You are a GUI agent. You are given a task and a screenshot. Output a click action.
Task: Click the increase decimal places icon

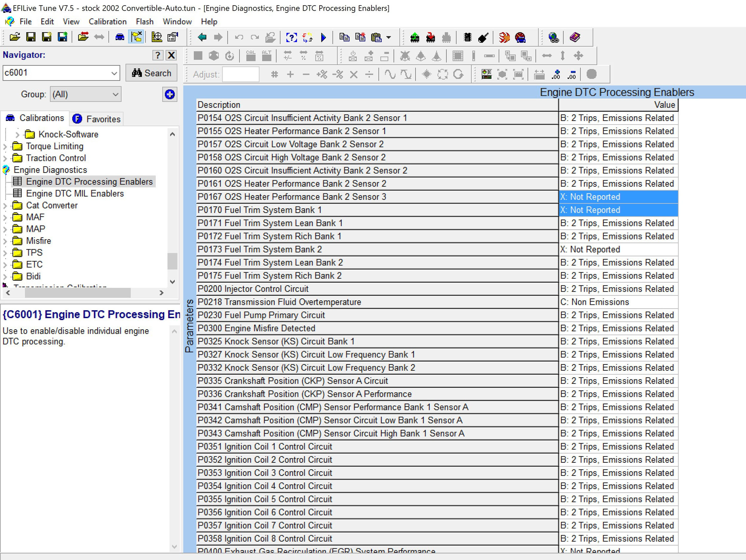point(556,74)
